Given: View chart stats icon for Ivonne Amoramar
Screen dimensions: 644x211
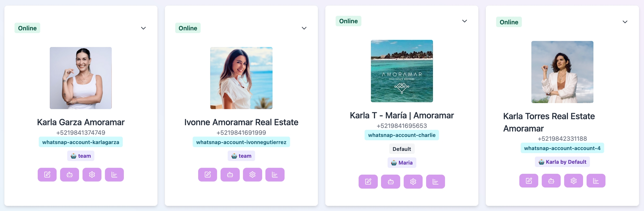Looking at the screenshot, I should click(275, 175).
